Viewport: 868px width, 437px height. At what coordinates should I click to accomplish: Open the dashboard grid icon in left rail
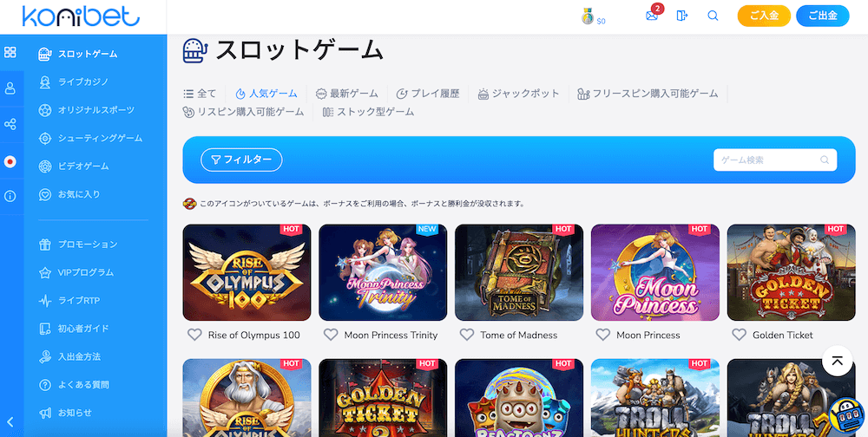coord(10,53)
